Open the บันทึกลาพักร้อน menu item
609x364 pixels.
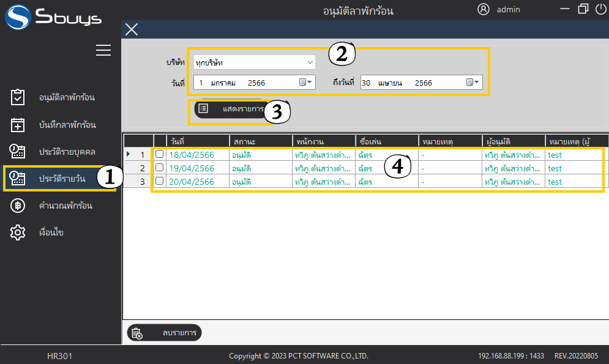67,125
